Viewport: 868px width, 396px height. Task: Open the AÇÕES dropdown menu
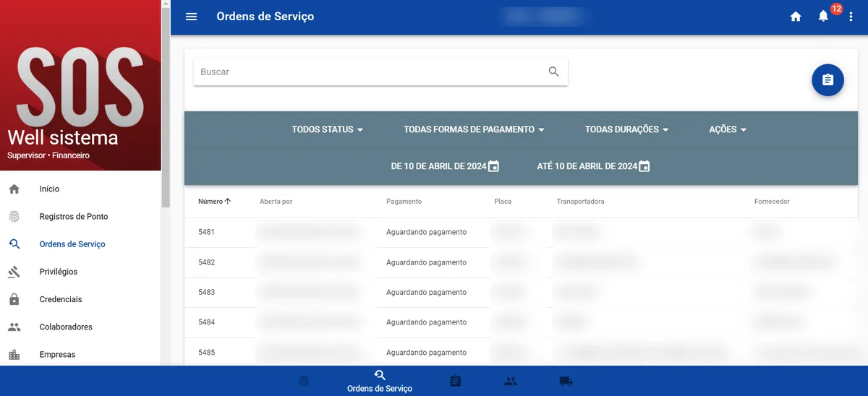click(728, 129)
